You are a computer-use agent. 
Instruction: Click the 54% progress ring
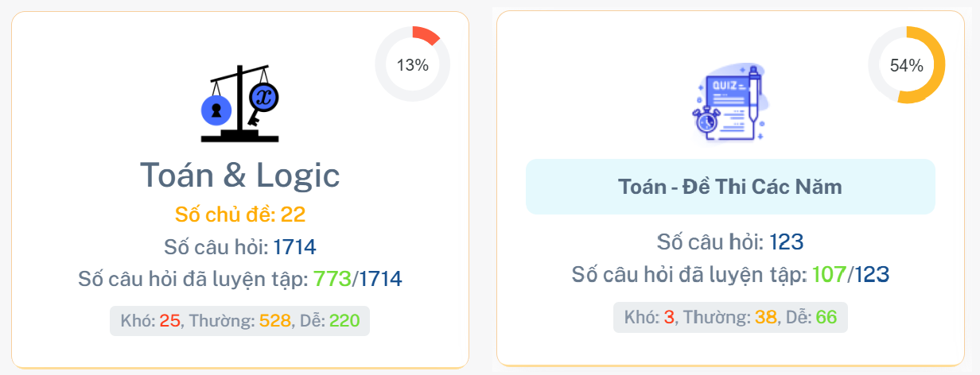point(906,65)
